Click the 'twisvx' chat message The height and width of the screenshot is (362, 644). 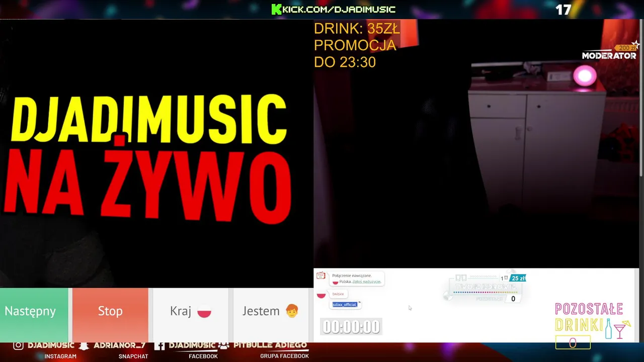click(x=338, y=294)
